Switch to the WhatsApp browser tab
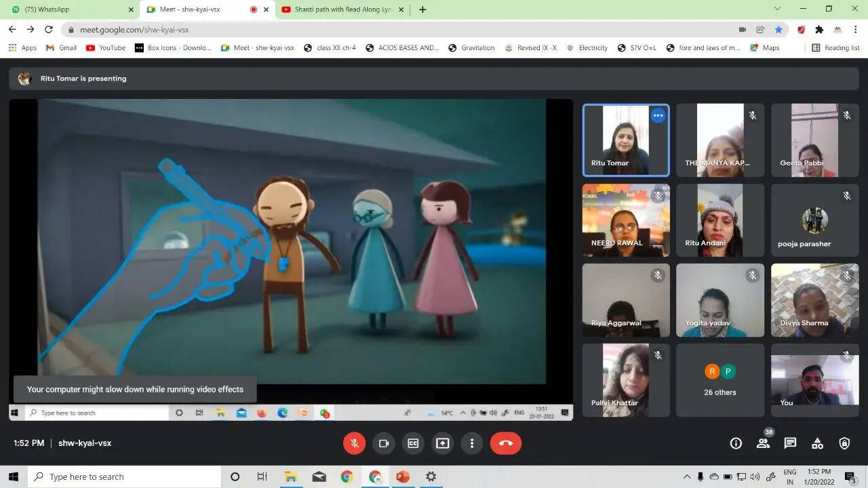The width and height of the screenshot is (868, 488). click(x=71, y=9)
